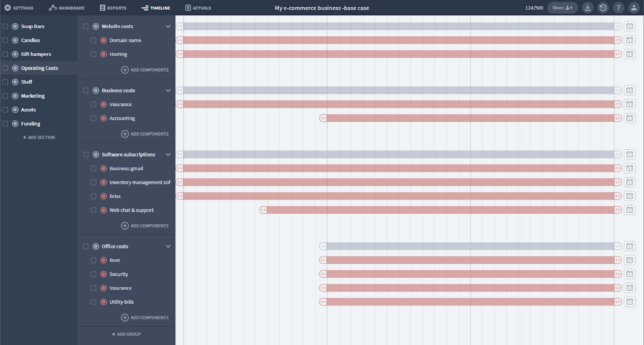Click the circle icon beside Funding
The image size is (644, 345).
(x=15, y=124)
